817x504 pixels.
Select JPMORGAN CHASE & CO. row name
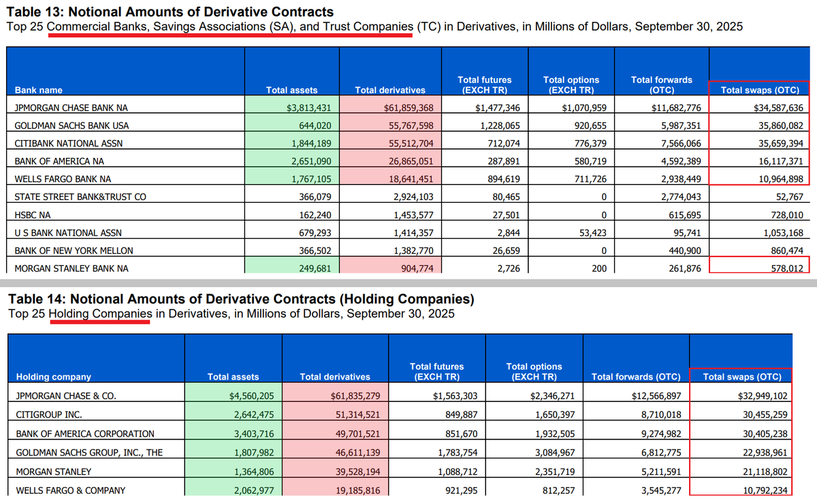[x=65, y=394]
